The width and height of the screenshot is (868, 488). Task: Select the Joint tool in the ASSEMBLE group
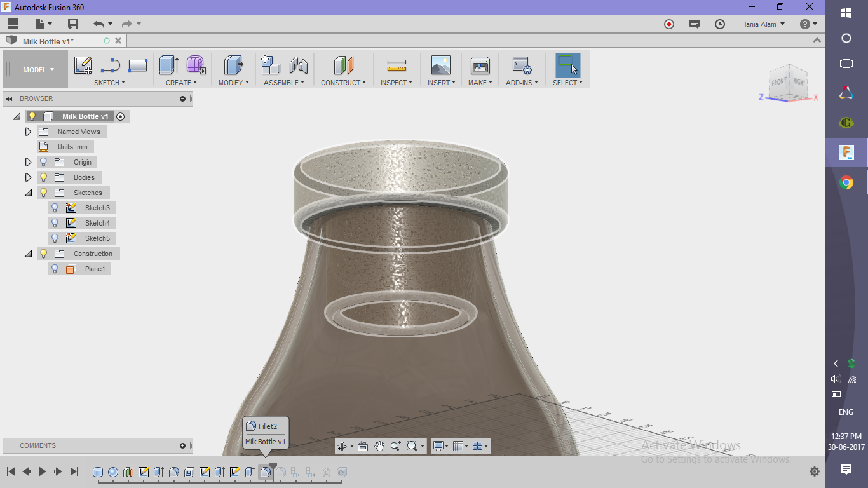click(298, 65)
